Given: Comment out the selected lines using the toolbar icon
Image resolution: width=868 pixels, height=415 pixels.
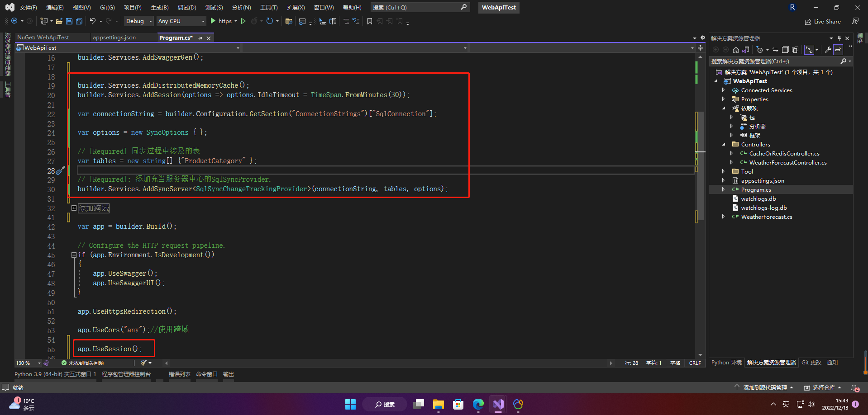Looking at the screenshot, I should click(x=346, y=21).
